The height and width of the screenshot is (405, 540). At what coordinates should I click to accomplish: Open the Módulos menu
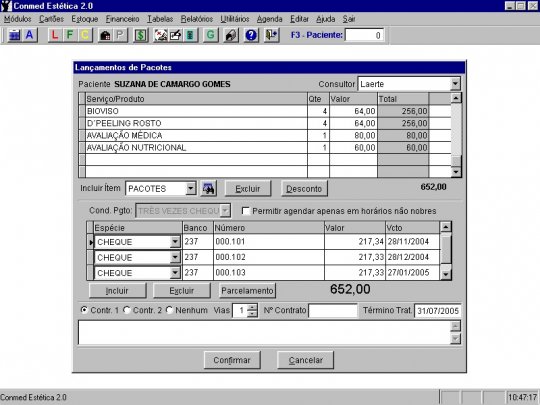[18, 19]
